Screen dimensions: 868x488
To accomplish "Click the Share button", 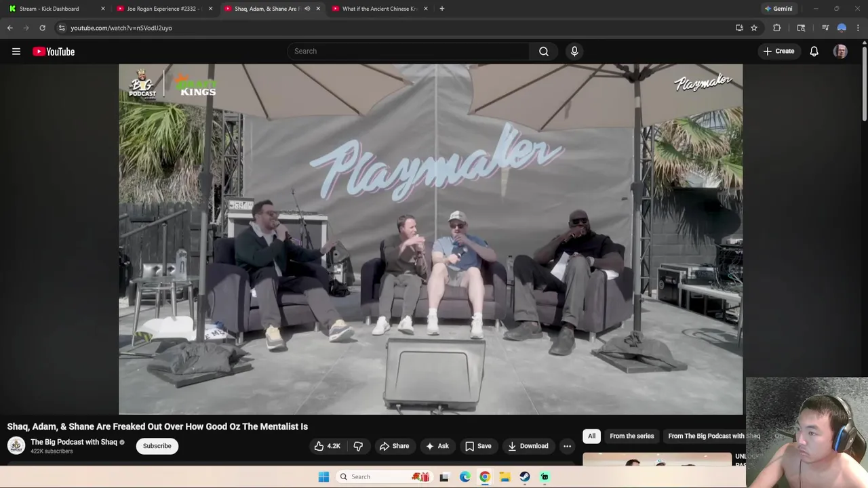I will coord(394,446).
